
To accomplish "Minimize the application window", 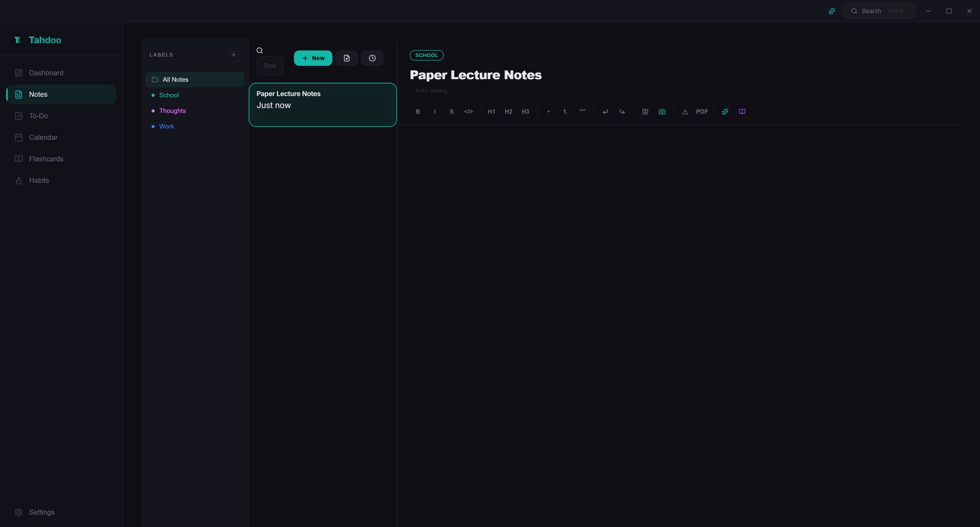I will [x=928, y=11].
